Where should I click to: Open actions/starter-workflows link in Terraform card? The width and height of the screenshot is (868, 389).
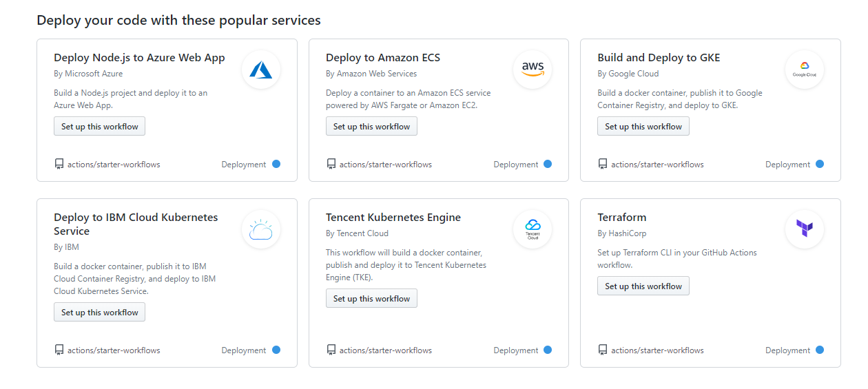coord(658,350)
